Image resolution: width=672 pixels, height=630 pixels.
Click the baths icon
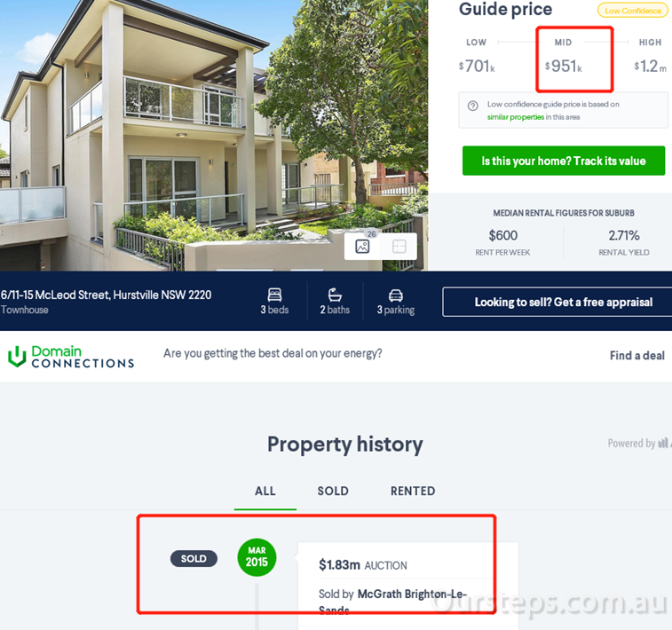tap(335, 295)
